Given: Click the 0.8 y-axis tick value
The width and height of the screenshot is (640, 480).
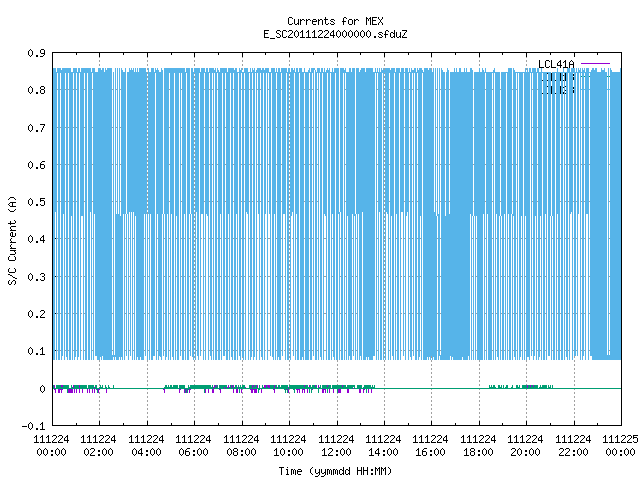Looking at the screenshot, I should click(36, 90).
